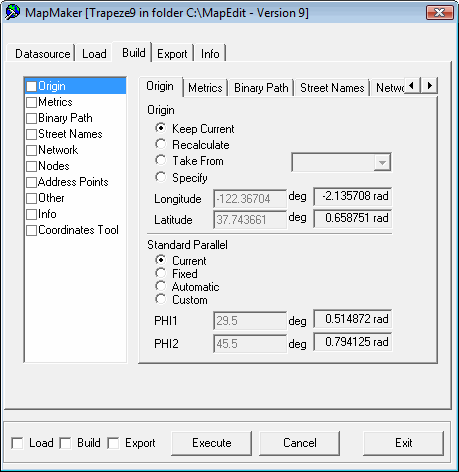This screenshot has width=459, height=472.
Task: Tick the Address Points checkbox
Action: point(31,182)
